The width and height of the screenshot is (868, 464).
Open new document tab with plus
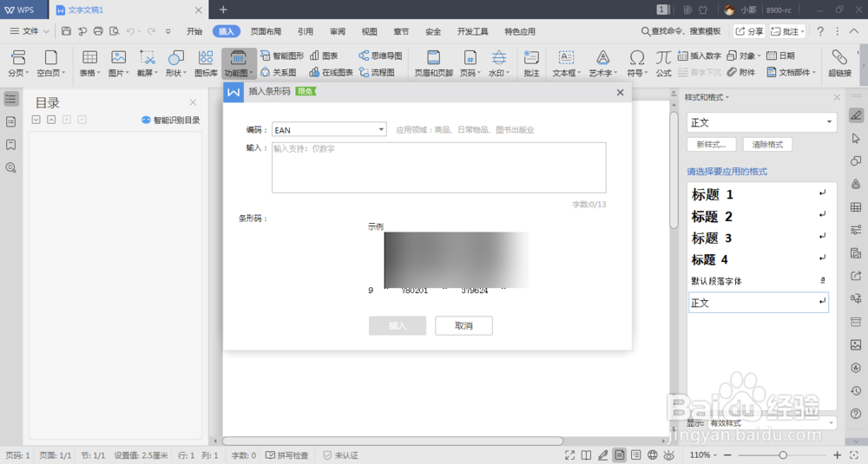point(223,10)
